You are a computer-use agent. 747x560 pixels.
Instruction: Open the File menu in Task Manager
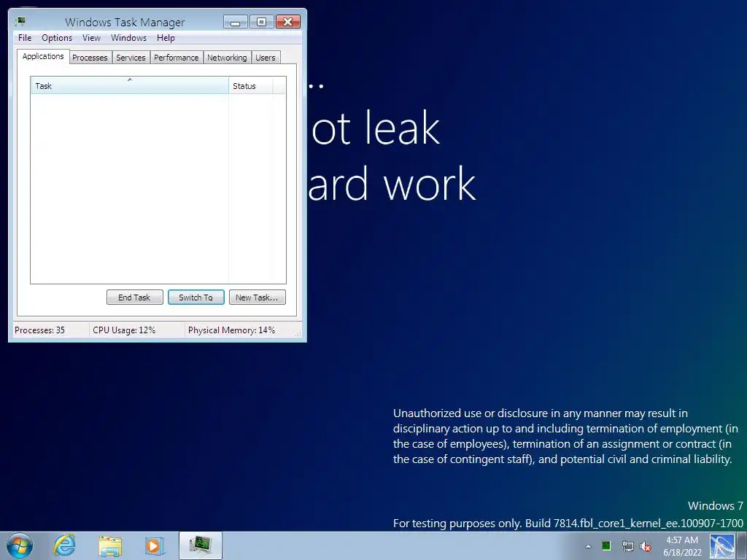pos(25,38)
